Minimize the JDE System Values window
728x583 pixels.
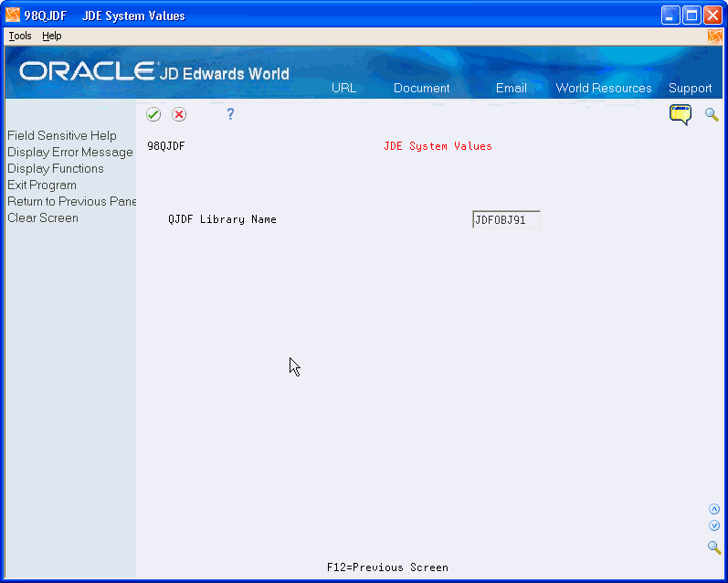[x=670, y=16]
